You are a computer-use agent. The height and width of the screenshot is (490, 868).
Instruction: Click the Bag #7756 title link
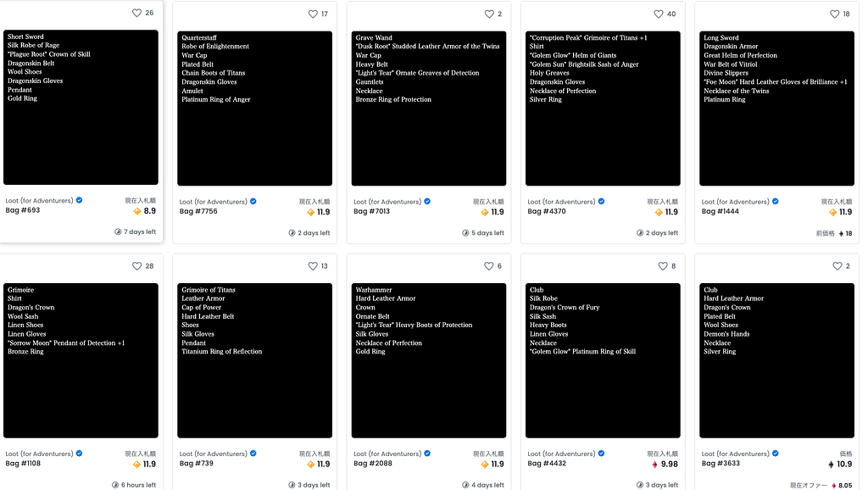[198, 211]
